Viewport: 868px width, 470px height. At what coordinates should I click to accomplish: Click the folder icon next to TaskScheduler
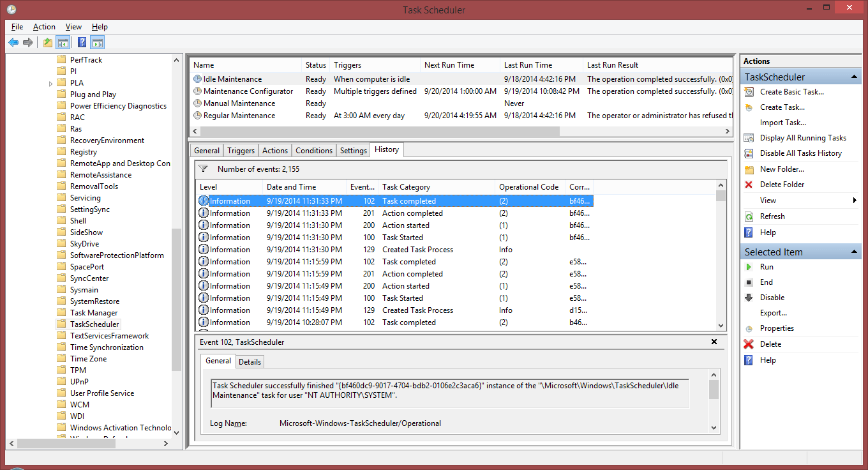coord(61,324)
